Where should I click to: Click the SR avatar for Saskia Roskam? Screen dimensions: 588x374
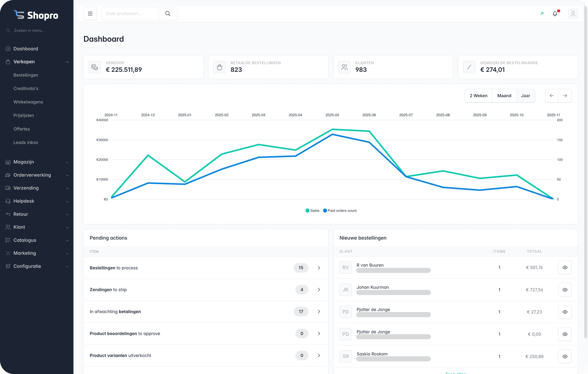pos(345,356)
